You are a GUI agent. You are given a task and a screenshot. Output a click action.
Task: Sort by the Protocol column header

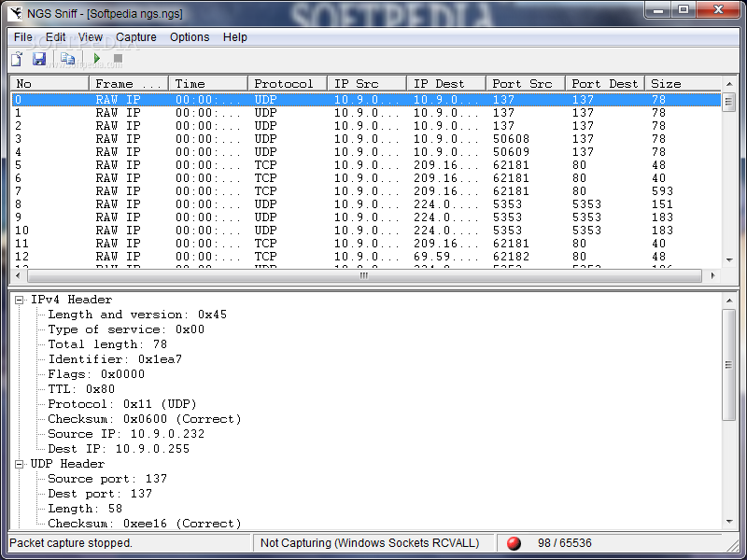(x=288, y=84)
